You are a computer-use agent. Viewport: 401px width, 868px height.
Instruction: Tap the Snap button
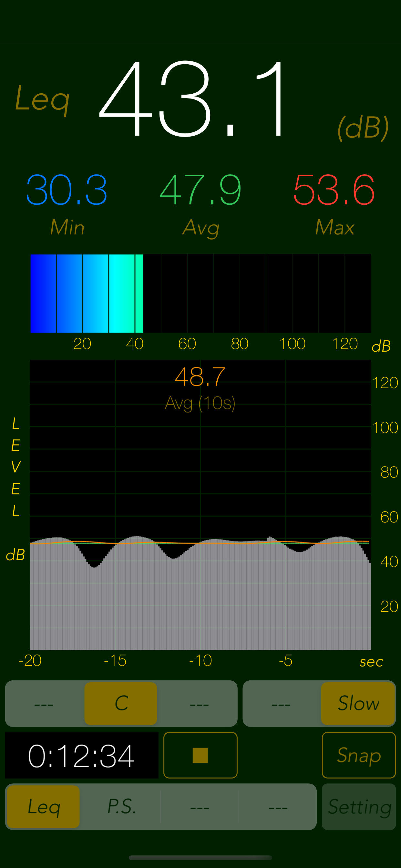coord(358,755)
